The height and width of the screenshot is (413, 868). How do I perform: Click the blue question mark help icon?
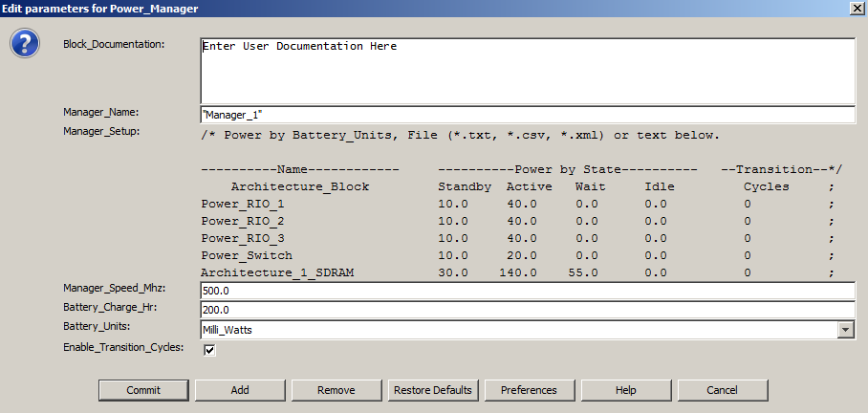(25, 44)
